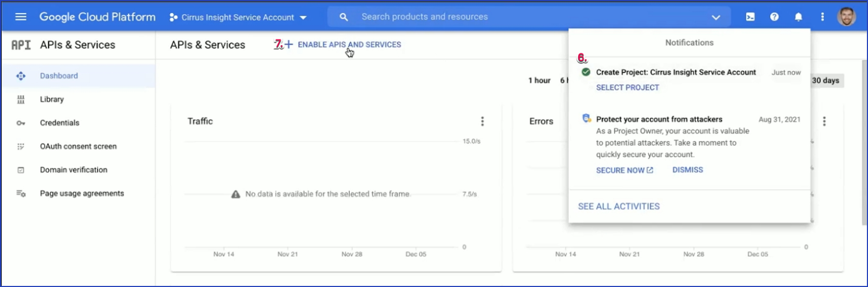Open the hamburger navigation menu
Image resolution: width=868 pixels, height=287 pixels.
point(21,17)
